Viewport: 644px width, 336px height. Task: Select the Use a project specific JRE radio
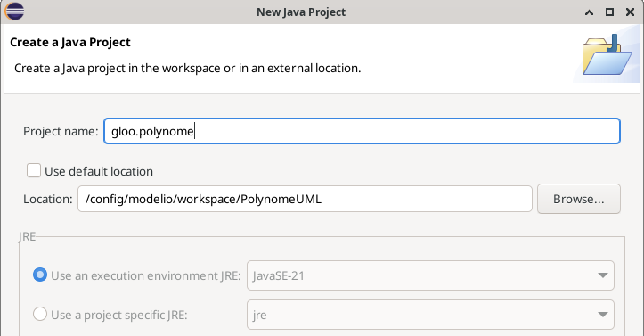(40, 314)
